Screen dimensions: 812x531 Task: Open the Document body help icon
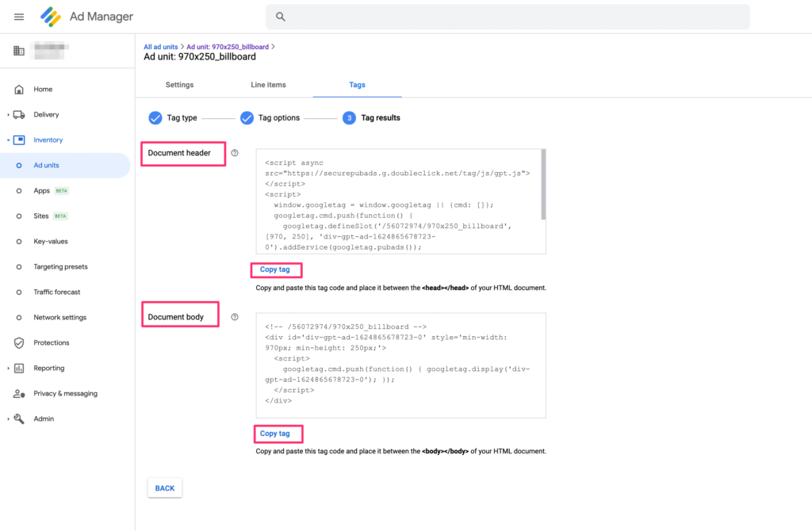click(x=235, y=315)
